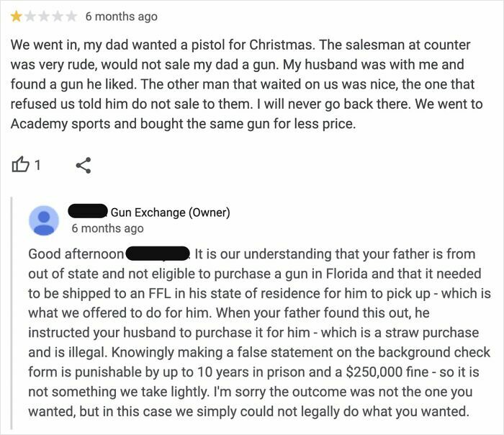
Task: Click the thumbs-up like icon
Action: (x=19, y=165)
